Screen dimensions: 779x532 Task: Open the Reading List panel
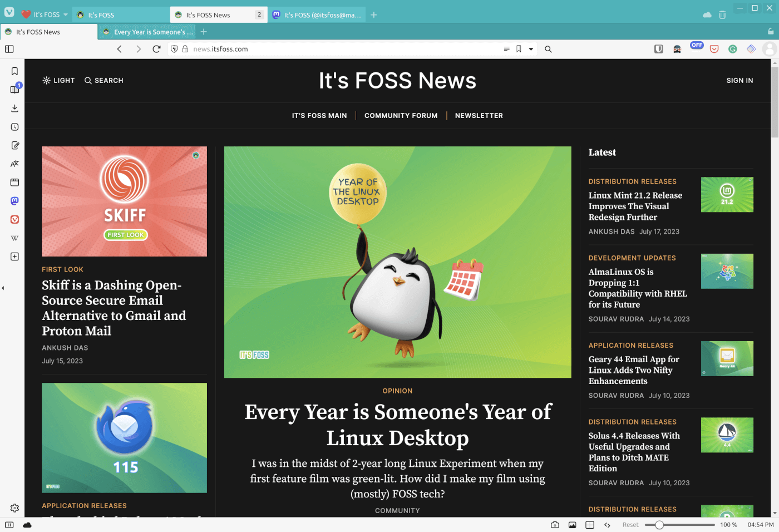point(14,89)
